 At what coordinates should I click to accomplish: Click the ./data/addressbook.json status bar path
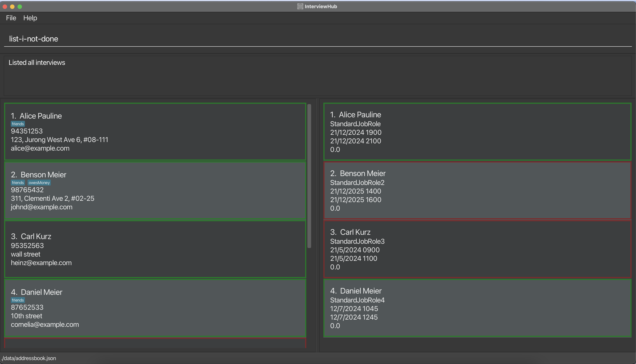(28, 358)
